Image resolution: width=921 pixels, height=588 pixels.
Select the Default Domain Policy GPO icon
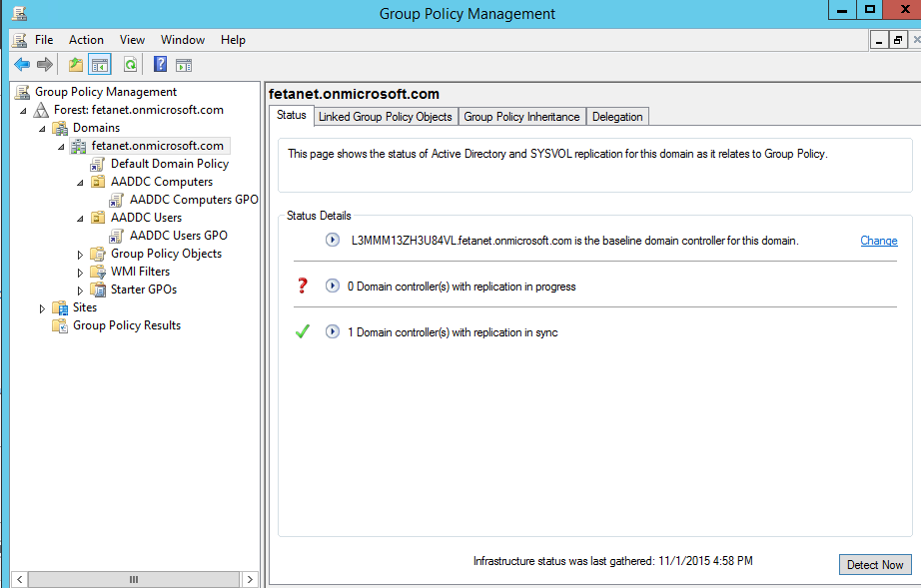98,164
